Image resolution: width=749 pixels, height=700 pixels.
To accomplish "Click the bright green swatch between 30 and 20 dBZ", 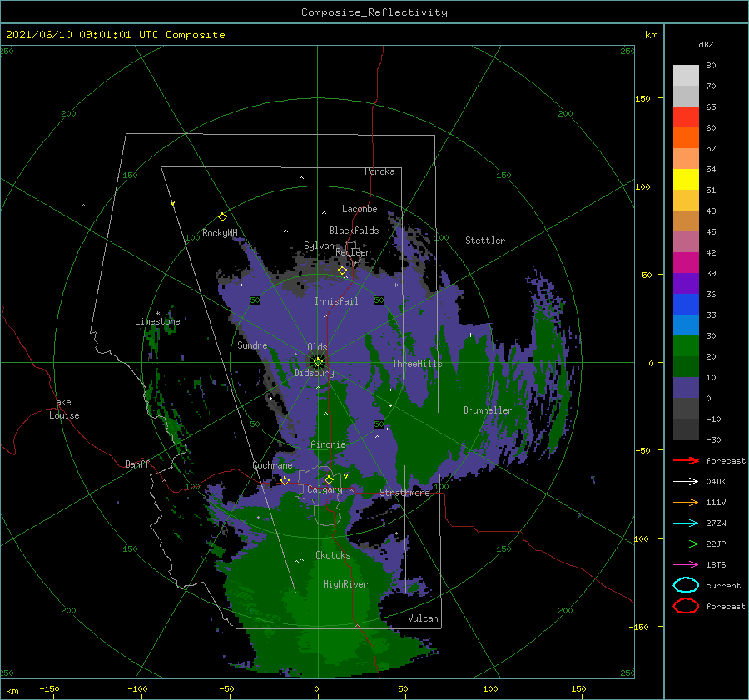I will pos(686,346).
